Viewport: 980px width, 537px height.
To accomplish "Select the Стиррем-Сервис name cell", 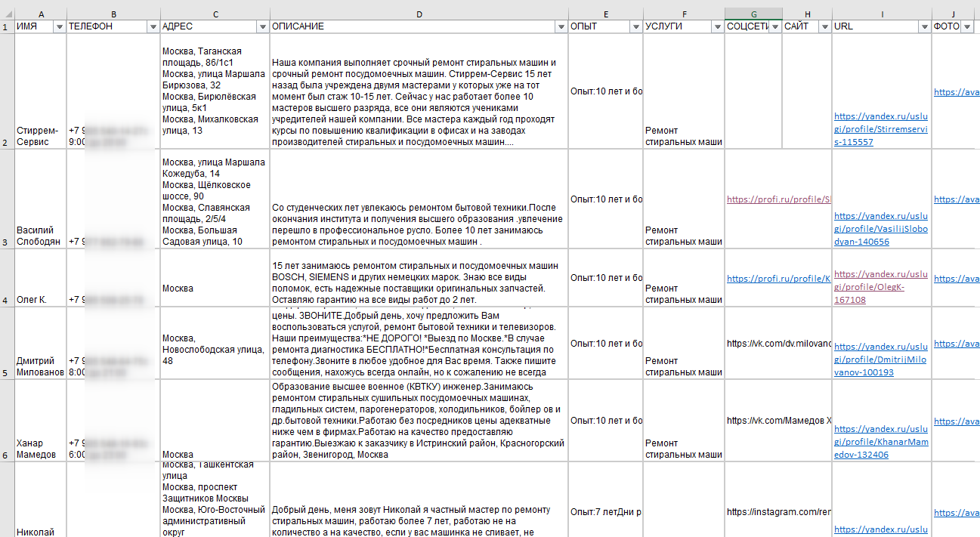I will click(x=41, y=91).
